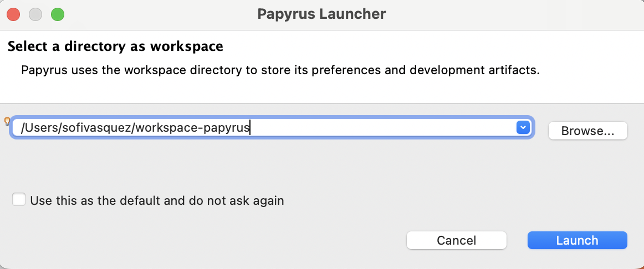Click the 'Papyrus Launcher' window title

click(321, 14)
